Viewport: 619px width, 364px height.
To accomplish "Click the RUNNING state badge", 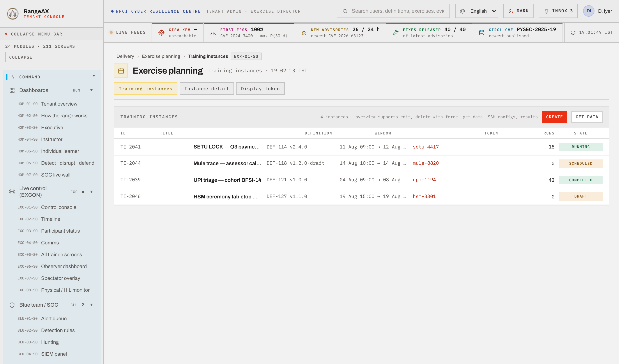I will tap(581, 147).
